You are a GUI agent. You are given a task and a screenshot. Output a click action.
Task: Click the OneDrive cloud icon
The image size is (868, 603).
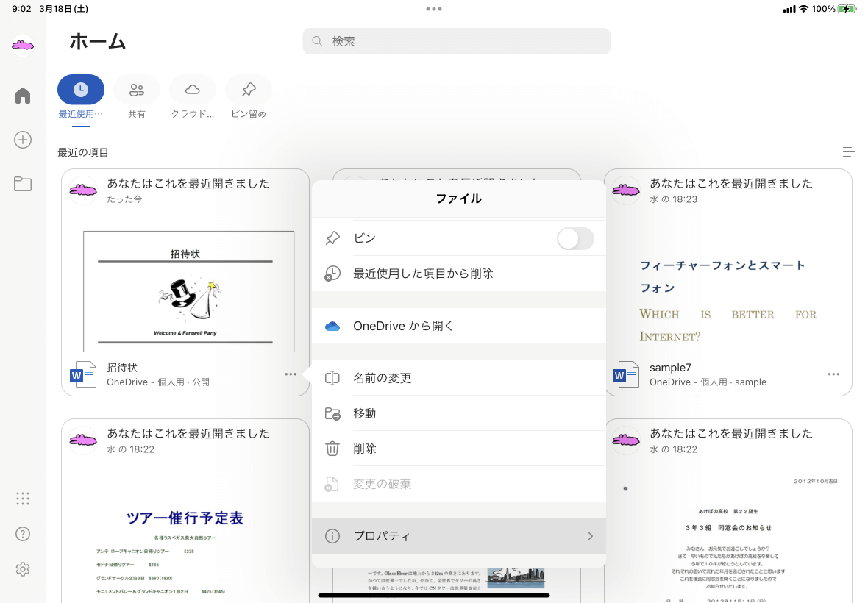click(332, 326)
